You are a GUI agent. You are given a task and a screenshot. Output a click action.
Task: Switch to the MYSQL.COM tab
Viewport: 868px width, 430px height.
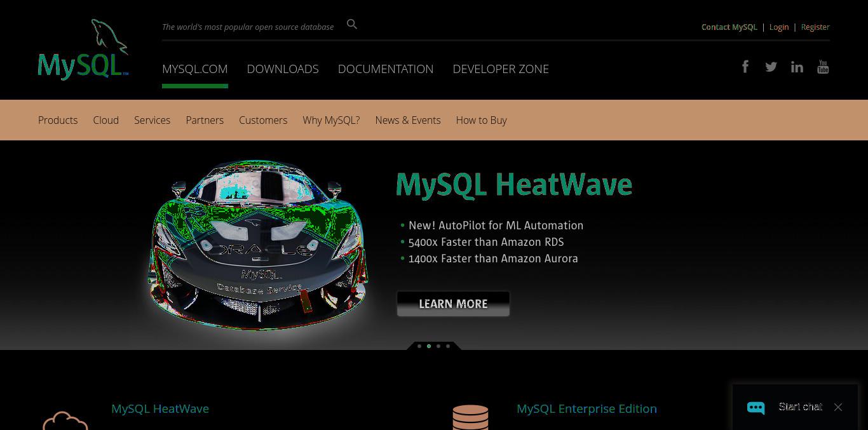click(x=195, y=69)
